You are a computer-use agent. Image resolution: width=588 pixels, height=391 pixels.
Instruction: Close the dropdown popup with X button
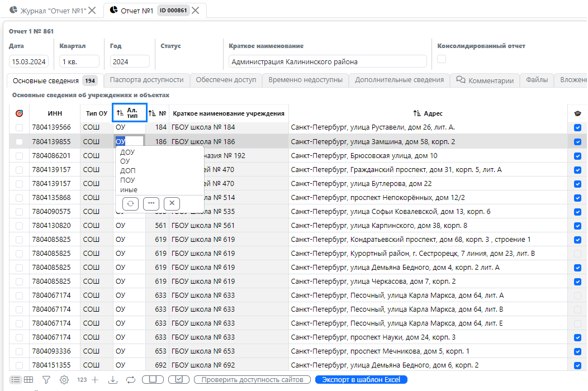172,204
